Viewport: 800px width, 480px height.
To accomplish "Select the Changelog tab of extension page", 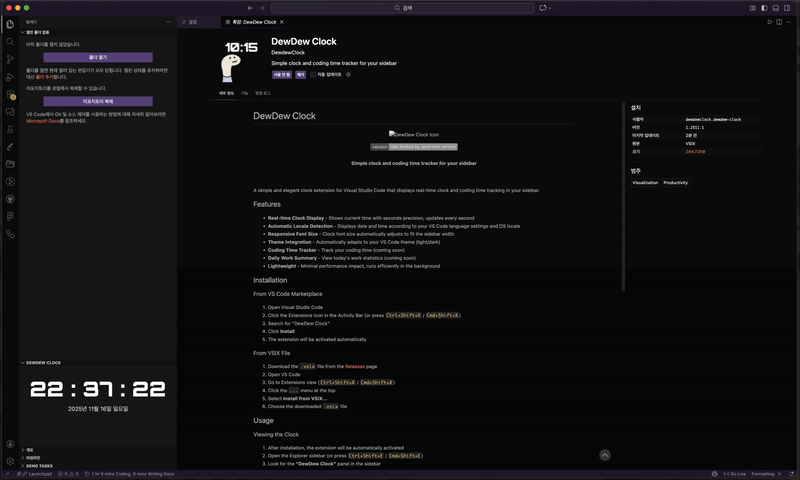I will coord(263,93).
